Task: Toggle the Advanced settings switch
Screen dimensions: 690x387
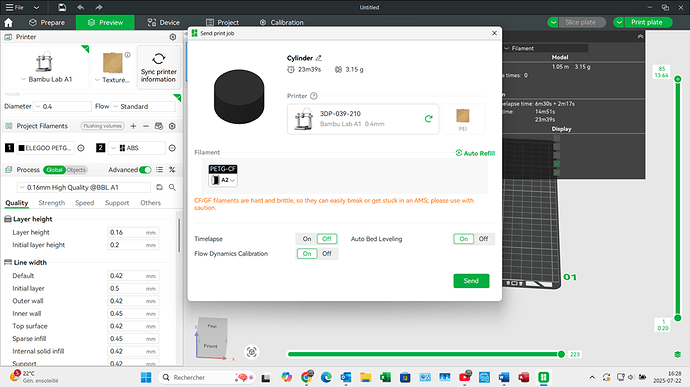Action: click(145, 170)
